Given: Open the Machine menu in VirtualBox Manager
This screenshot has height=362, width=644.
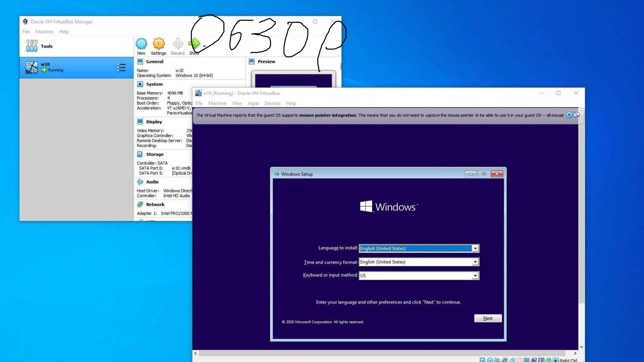Looking at the screenshot, I should coord(44,31).
